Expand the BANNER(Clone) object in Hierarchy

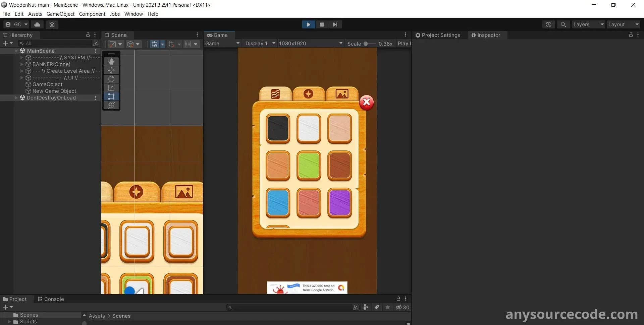click(22, 64)
